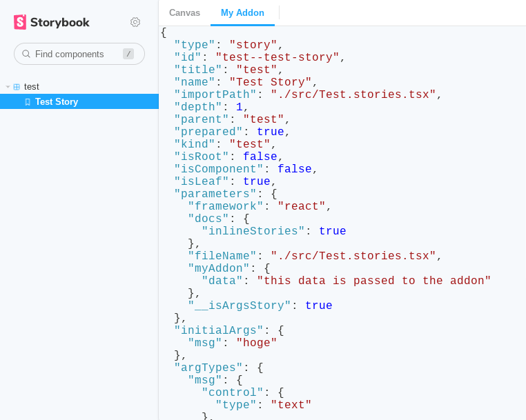526x420 pixels.
Task: Click the slash shortcut key badge
Action: pyautogui.click(x=128, y=54)
